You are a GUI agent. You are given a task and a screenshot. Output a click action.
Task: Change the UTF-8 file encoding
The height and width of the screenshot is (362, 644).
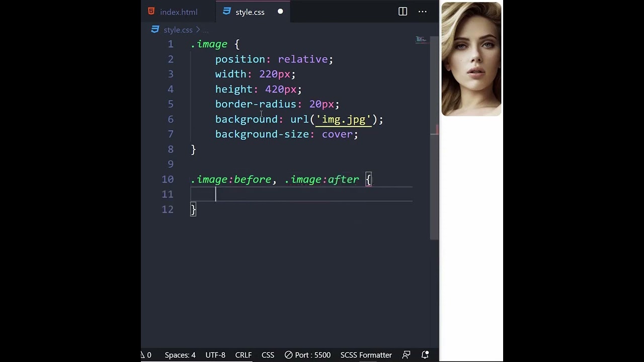tap(215, 355)
